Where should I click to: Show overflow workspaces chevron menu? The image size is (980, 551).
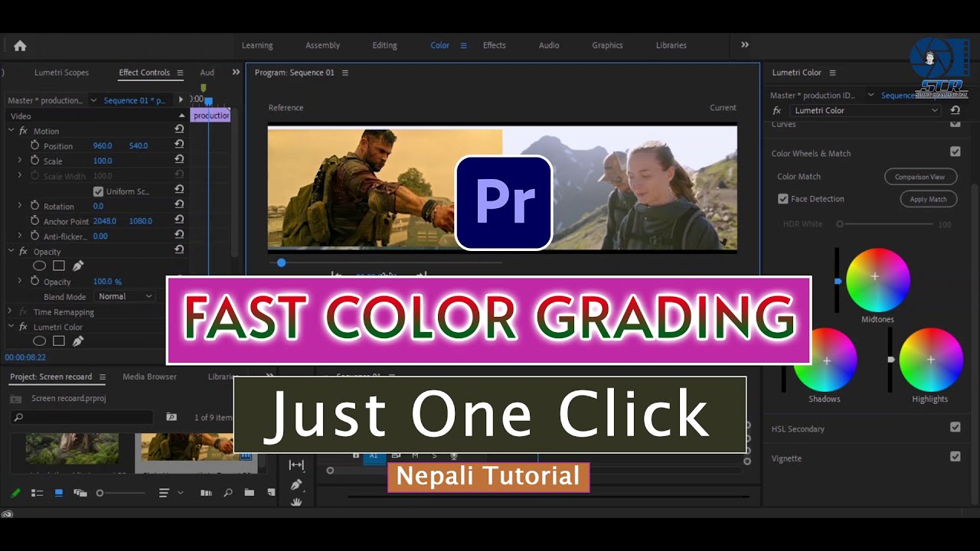pyautogui.click(x=745, y=45)
